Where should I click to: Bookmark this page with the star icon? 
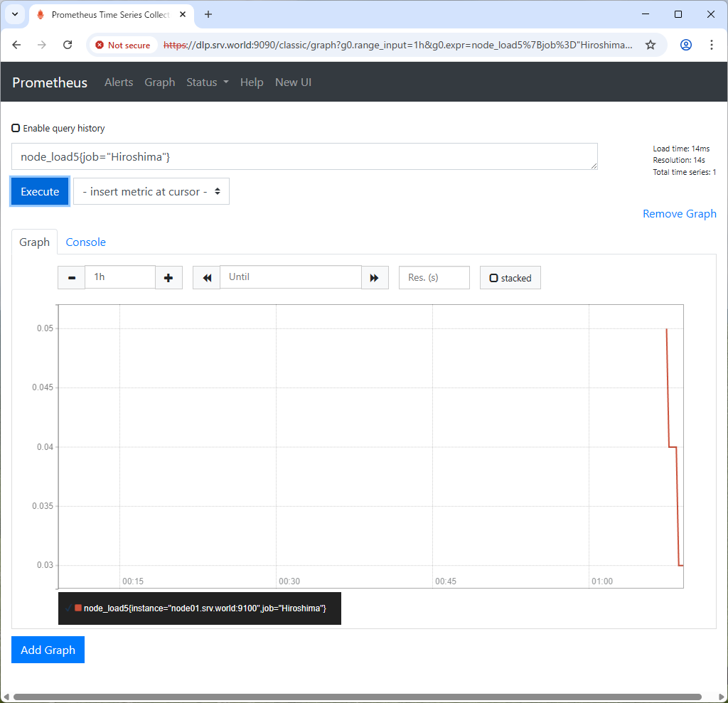(x=650, y=45)
